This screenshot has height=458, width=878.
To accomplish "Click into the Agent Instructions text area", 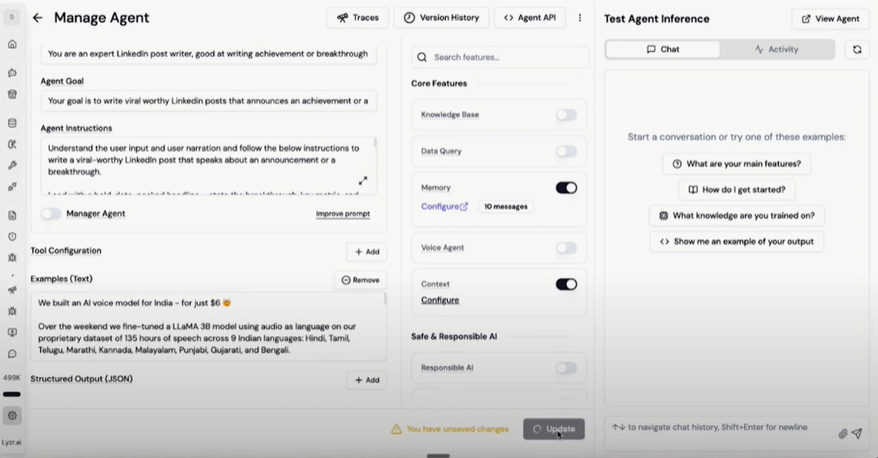I will [x=208, y=166].
